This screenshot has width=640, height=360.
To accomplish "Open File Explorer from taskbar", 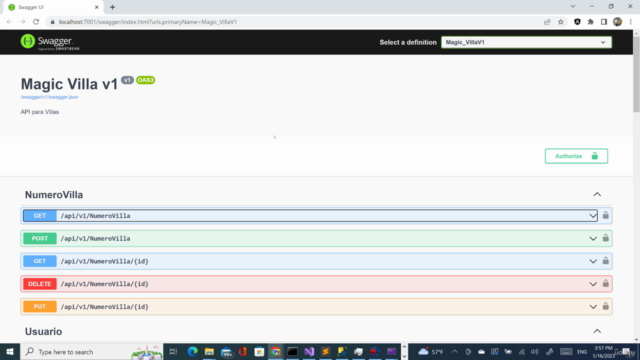I will click(x=209, y=351).
